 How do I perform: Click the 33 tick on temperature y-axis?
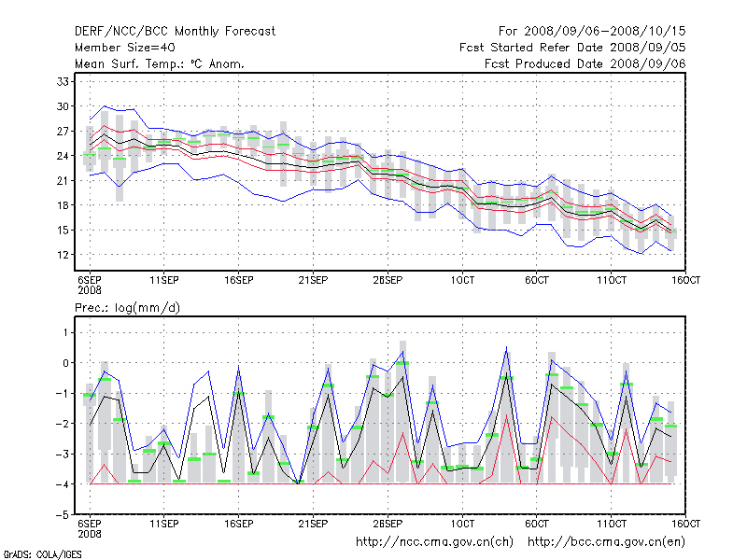(x=64, y=82)
